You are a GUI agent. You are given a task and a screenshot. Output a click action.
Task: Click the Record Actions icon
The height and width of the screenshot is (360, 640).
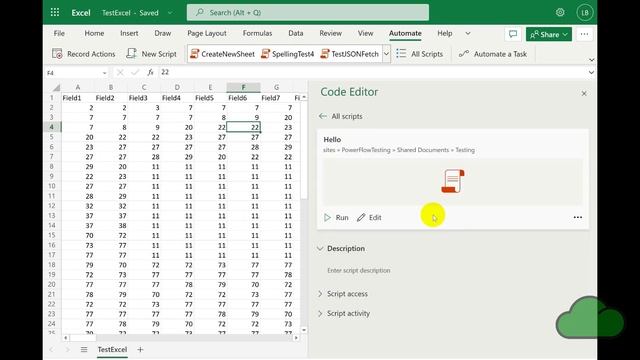click(57, 54)
